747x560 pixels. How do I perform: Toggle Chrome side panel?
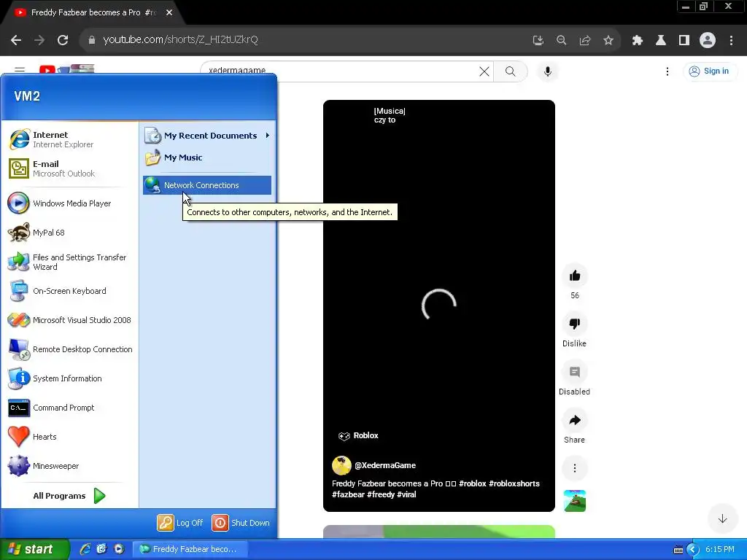pyautogui.click(x=684, y=41)
